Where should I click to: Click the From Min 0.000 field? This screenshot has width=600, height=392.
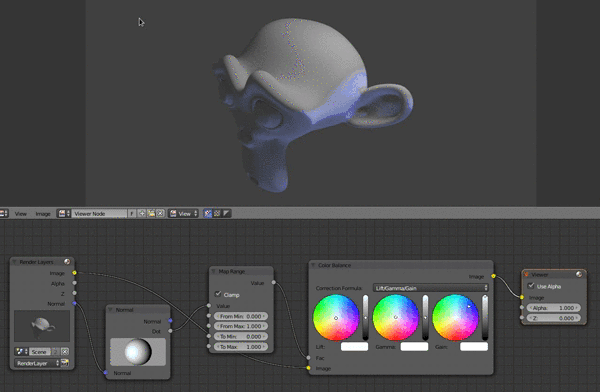[x=241, y=316]
